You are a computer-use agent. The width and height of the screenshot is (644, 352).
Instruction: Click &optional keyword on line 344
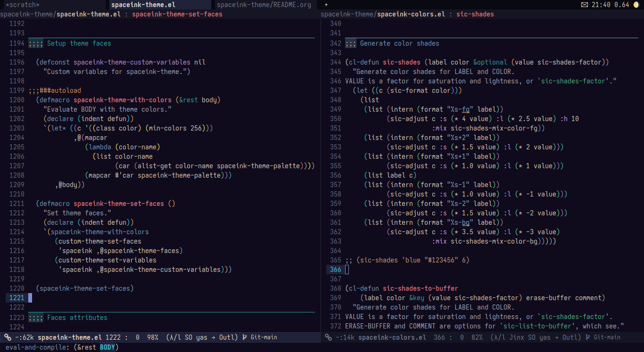[490, 62]
